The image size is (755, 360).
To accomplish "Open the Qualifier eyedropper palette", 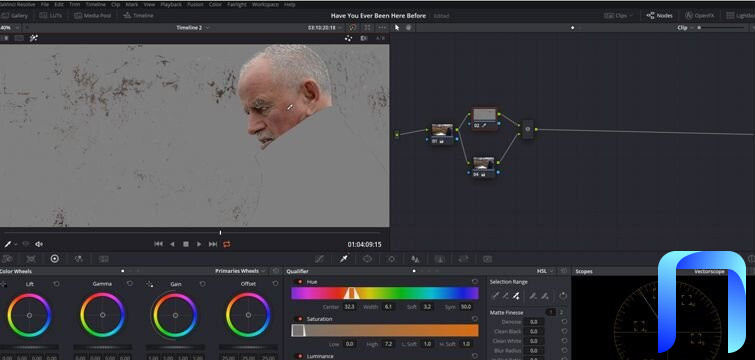I will click(344, 259).
